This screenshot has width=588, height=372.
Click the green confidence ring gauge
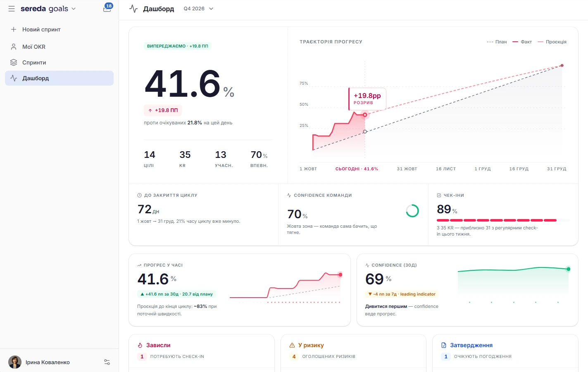[412, 211]
